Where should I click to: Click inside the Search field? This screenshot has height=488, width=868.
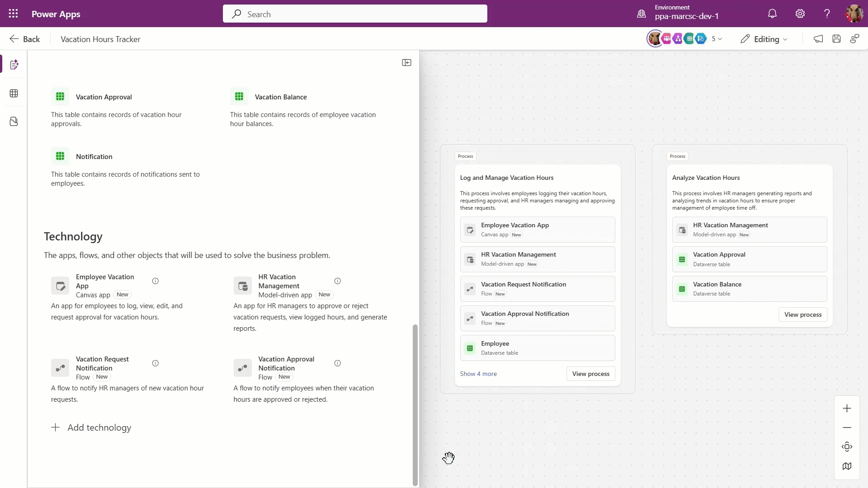pos(355,14)
